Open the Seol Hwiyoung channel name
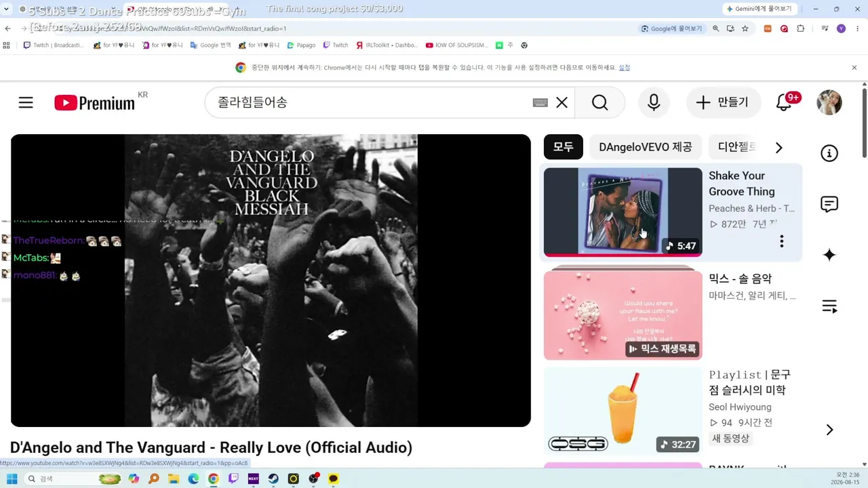This screenshot has height=488, width=868. [x=740, y=407]
